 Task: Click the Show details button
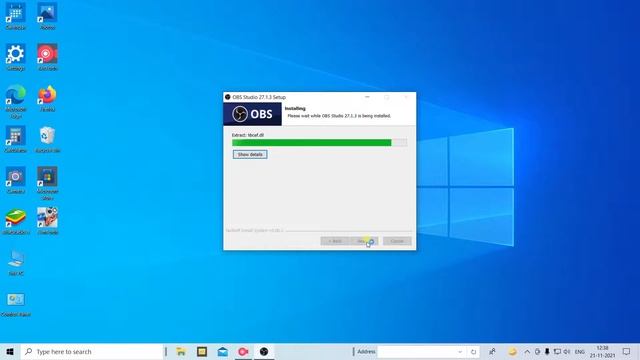tap(250, 154)
